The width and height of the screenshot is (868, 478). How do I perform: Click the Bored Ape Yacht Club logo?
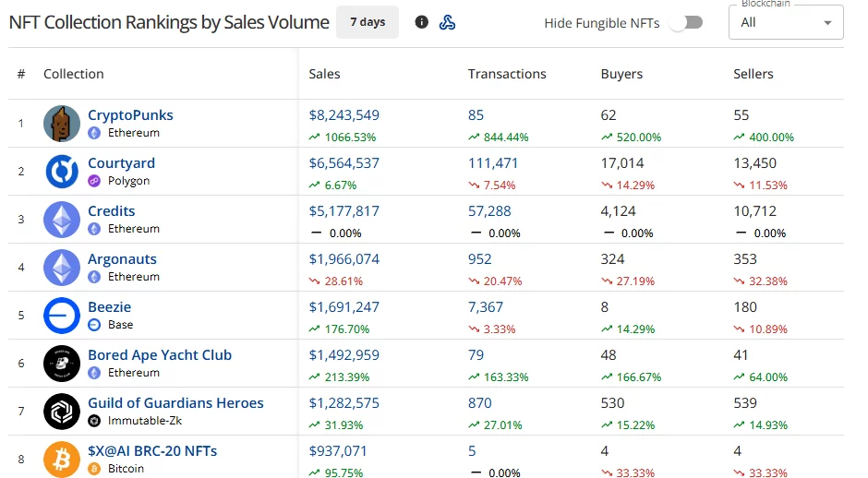tap(62, 364)
